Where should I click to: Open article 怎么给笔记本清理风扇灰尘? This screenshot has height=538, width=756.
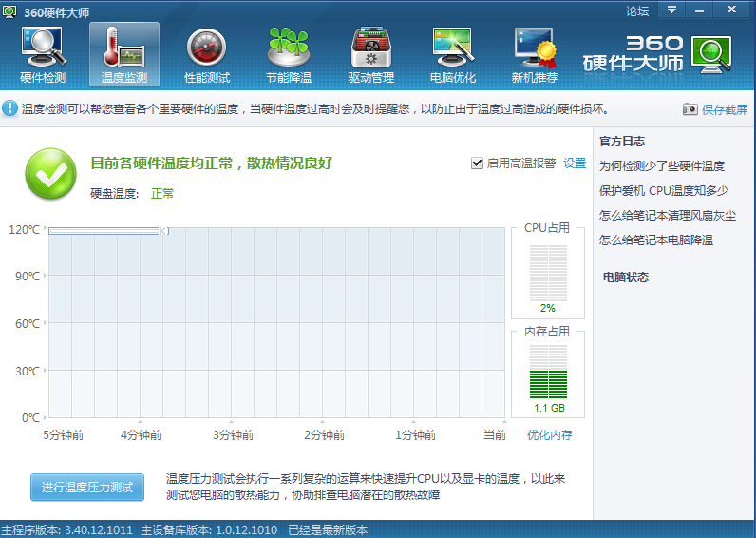(667, 216)
